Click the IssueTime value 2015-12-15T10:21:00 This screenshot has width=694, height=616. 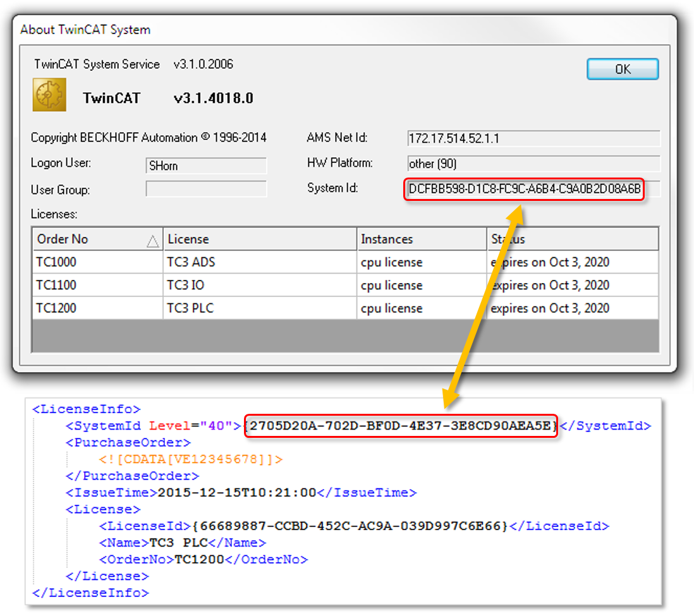point(237,493)
